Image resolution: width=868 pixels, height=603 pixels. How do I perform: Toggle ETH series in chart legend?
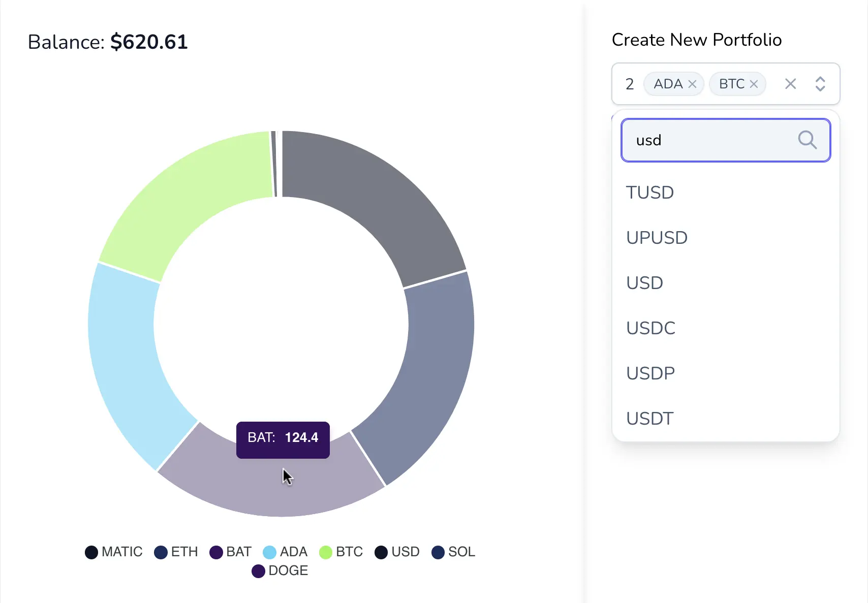(176, 552)
